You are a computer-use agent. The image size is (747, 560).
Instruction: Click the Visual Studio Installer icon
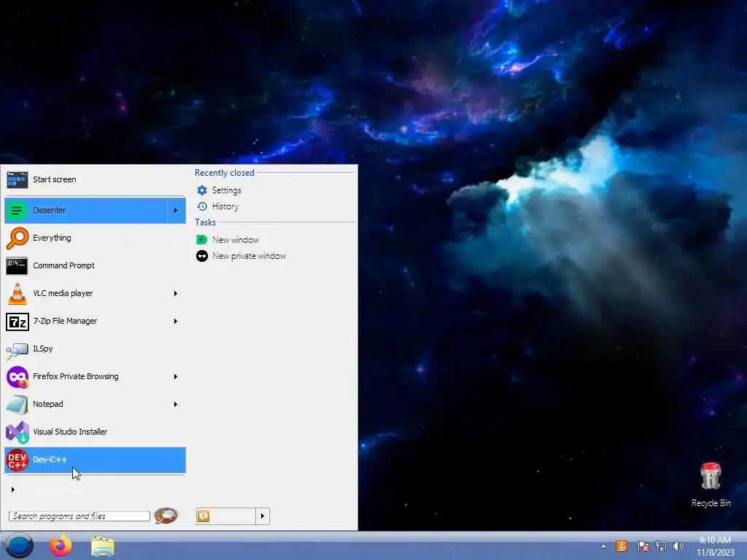(18, 432)
